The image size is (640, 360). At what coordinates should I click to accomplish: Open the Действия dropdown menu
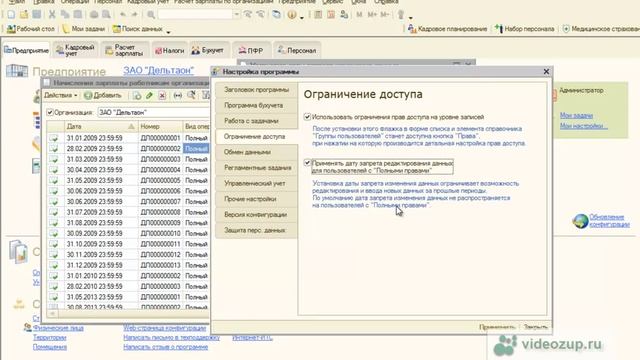coord(60,96)
